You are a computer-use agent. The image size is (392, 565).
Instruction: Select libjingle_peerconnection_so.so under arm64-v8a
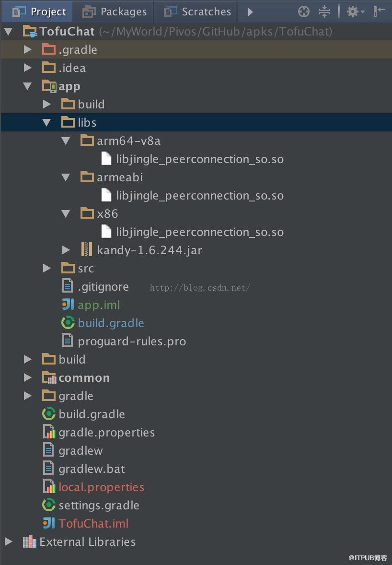pyautogui.click(x=200, y=159)
